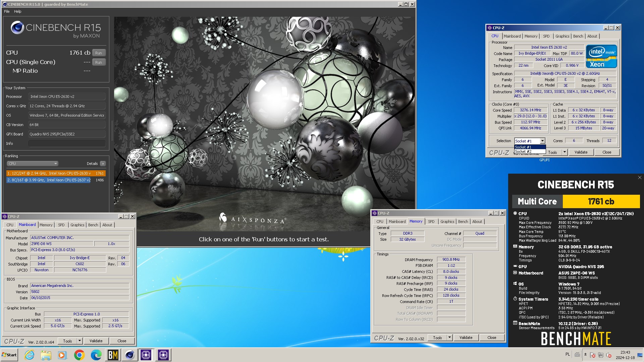Expand Tools dropdown arrow in processor CPU-Z

point(565,152)
